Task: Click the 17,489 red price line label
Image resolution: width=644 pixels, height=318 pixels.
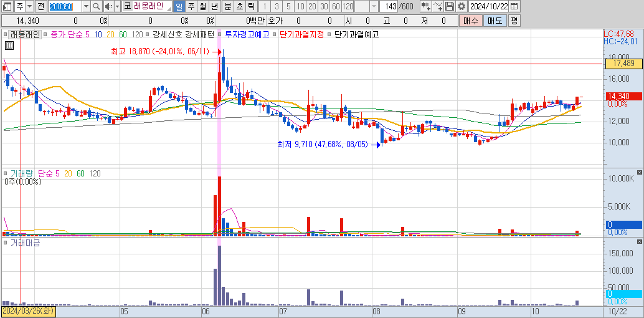Action: [623, 64]
